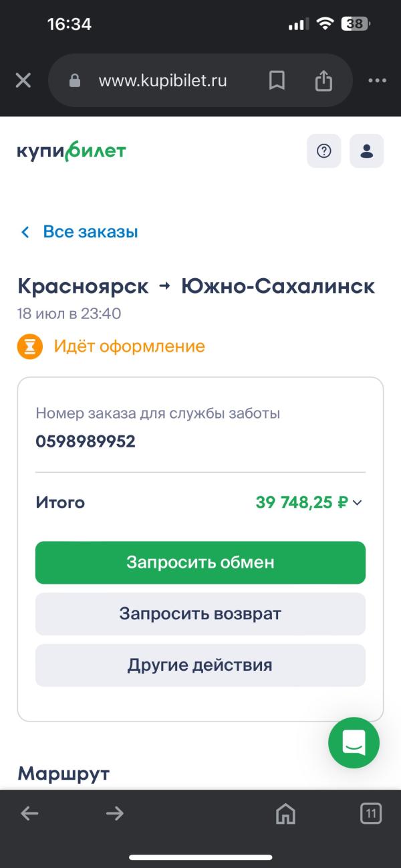Bookmark this page in the browser bar
This screenshot has height=868, width=401.
277,81
